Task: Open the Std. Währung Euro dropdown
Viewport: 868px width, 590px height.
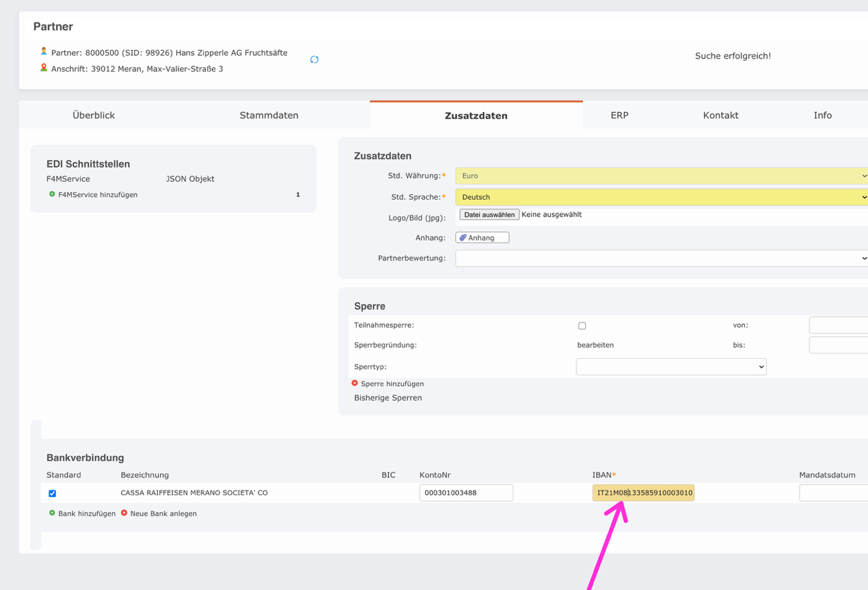Action: tap(661, 176)
